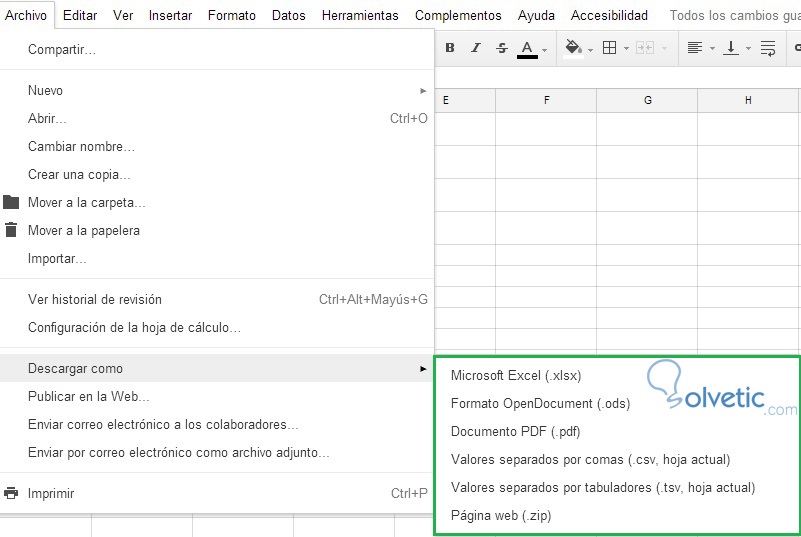Expand the borders dropdown arrow
The image size is (801, 537).
626,49
